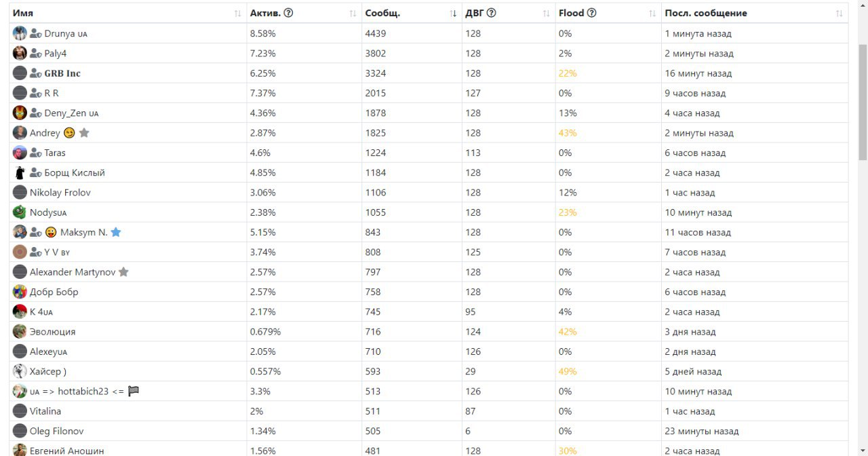The width and height of the screenshot is (868, 456).
Task: Click the gray star next to Andrey
Action: pyautogui.click(x=84, y=133)
